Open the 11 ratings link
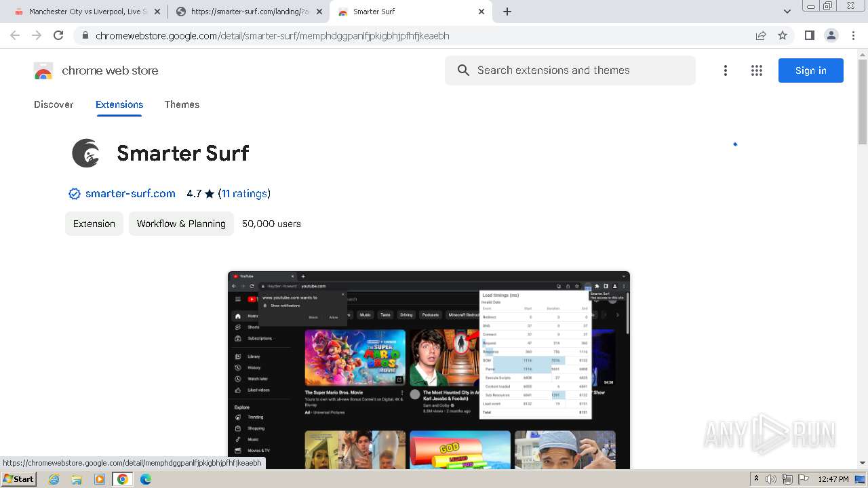This screenshot has width=868, height=488. point(244,194)
